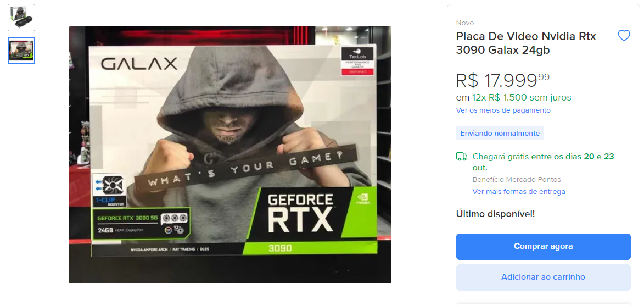Screen dimensions: 644x305
Task: Click the Chegará grátis delivery estimate text
Action: [543, 162]
